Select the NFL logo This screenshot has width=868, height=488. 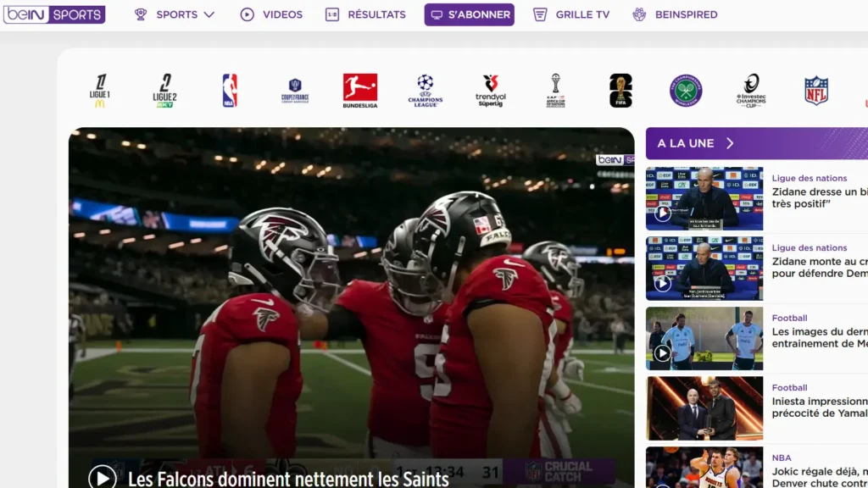pos(816,91)
